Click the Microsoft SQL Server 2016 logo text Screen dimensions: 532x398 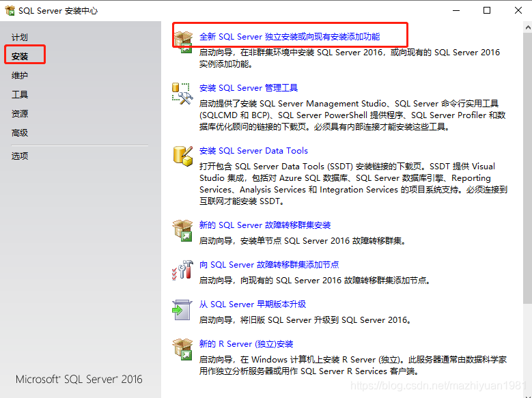79,379
